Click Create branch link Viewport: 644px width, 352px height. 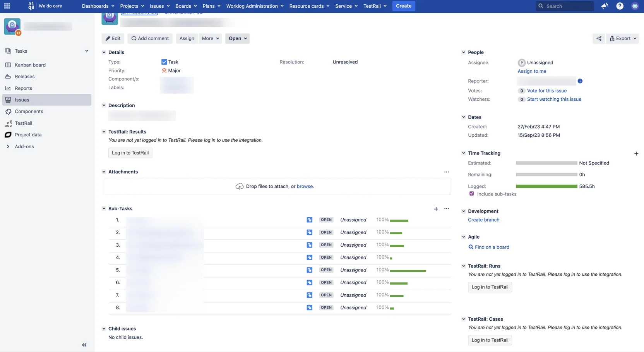click(x=483, y=220)
